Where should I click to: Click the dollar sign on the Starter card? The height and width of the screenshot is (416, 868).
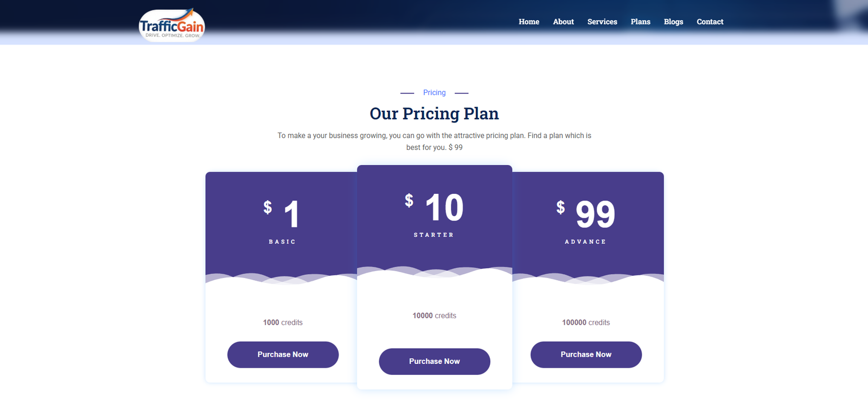pos(409,200)
